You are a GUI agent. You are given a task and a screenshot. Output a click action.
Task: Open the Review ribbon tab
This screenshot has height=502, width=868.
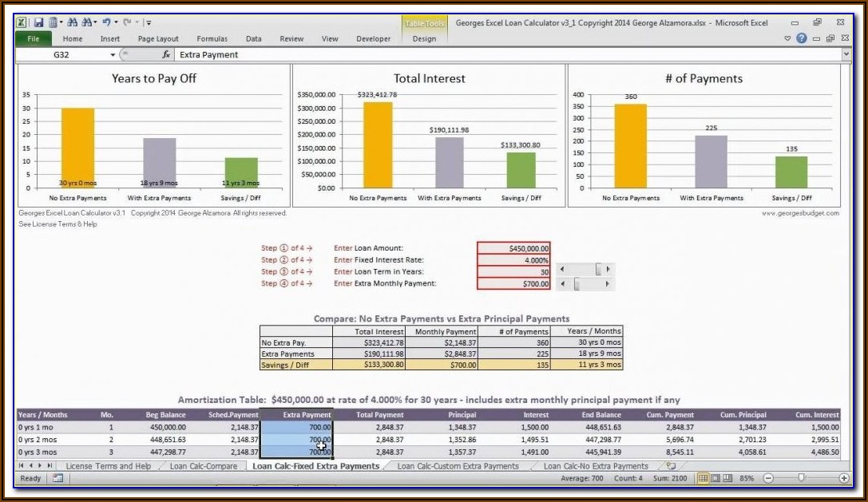click(x=291, y=39)
